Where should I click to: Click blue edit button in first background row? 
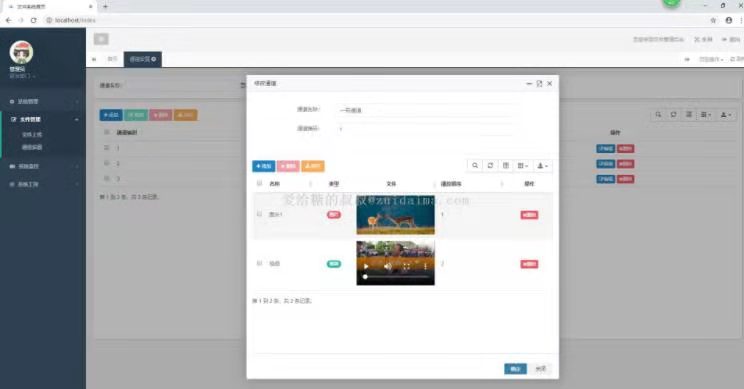point(605,148)
